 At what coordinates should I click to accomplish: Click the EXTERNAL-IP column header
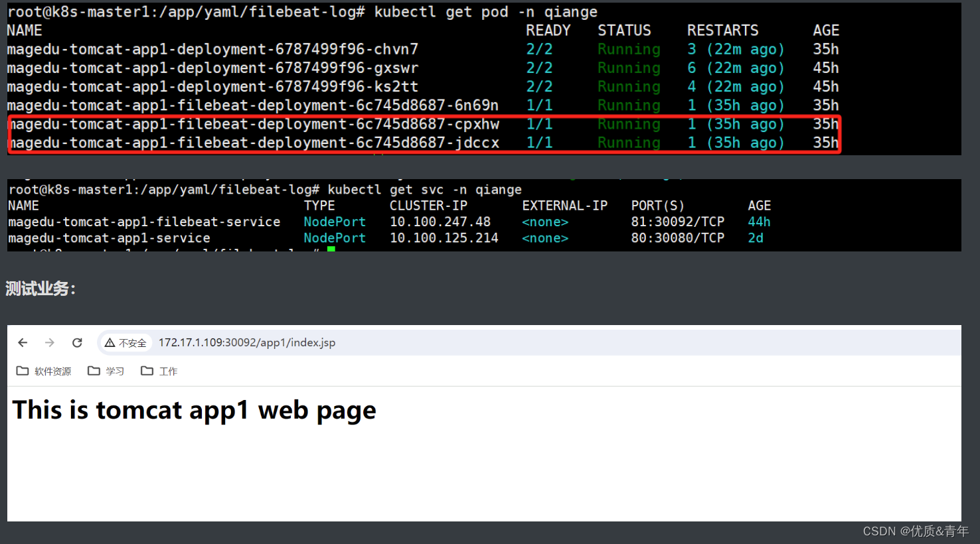[x=564, y=206]
